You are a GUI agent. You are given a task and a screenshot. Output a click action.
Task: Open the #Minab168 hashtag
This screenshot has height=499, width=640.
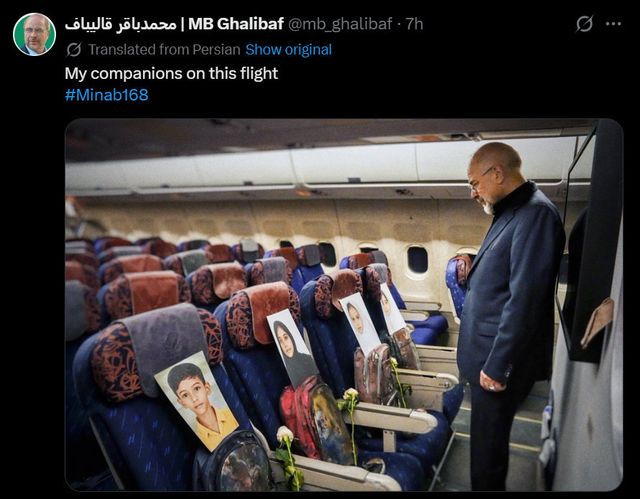click(x=107, y=95)
